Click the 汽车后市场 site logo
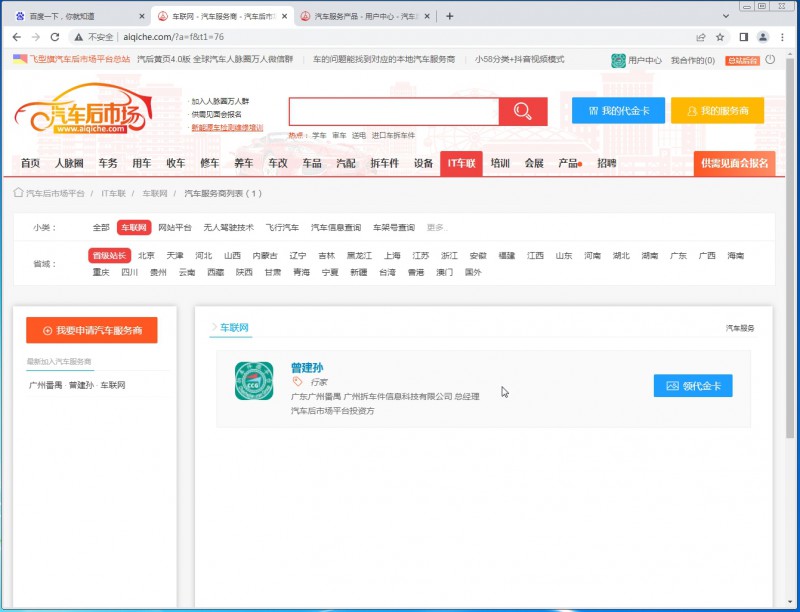 [x=83, y=110]
